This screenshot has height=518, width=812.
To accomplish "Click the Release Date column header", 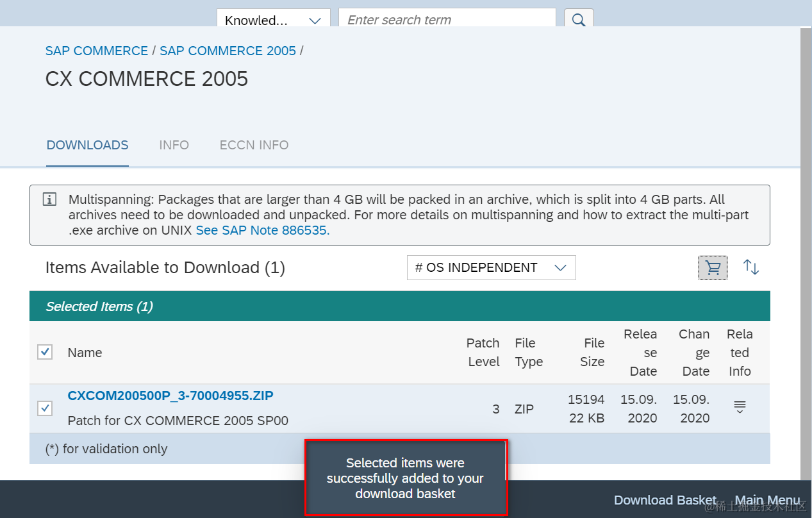I will (640, 353).
